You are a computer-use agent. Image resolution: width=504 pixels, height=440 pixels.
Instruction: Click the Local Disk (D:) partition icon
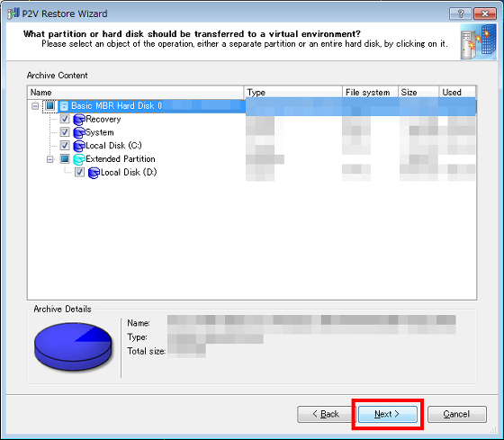click(94, 173)
